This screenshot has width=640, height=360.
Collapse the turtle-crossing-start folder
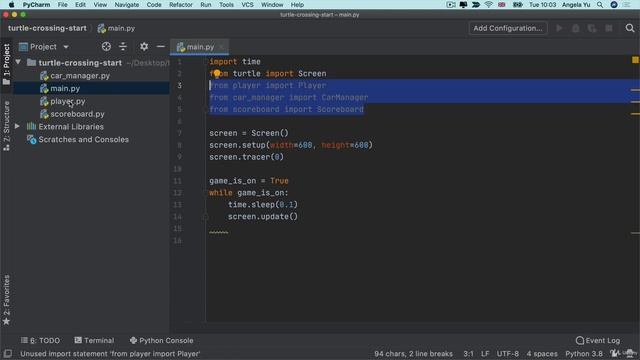pos(18,62)
